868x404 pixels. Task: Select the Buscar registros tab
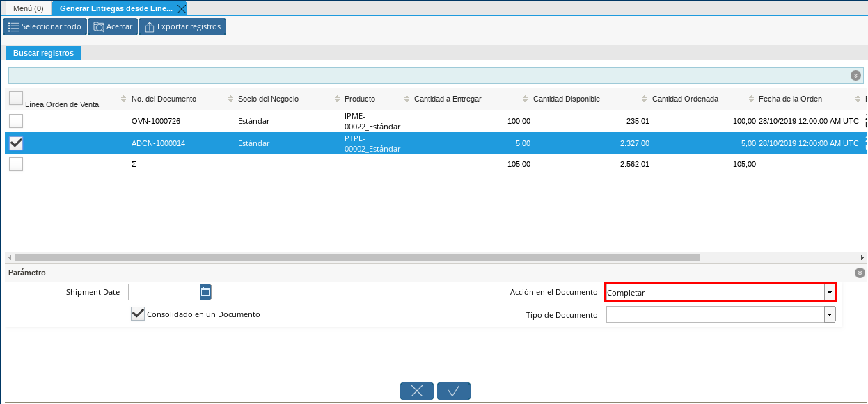click(x=43, y=53)
